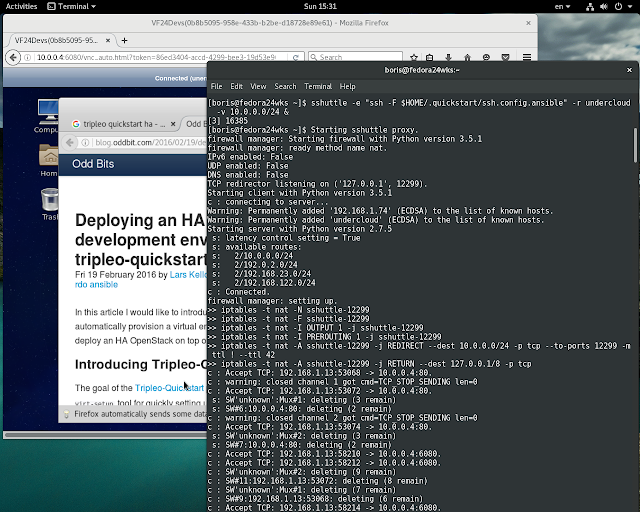The height and width of the screenshot is (512, 640).
Task: Click lightbulb icon in Firefox notification bar
Action: tap(67, 414)
